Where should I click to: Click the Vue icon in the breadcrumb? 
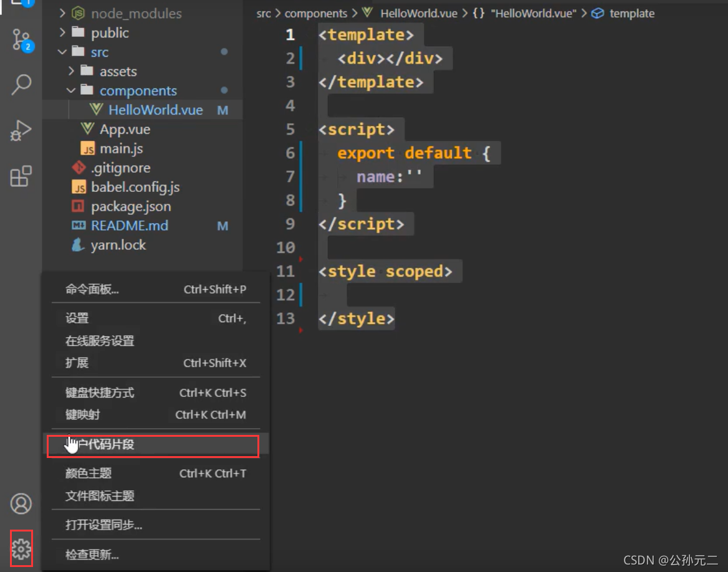[x=367, y=13]
